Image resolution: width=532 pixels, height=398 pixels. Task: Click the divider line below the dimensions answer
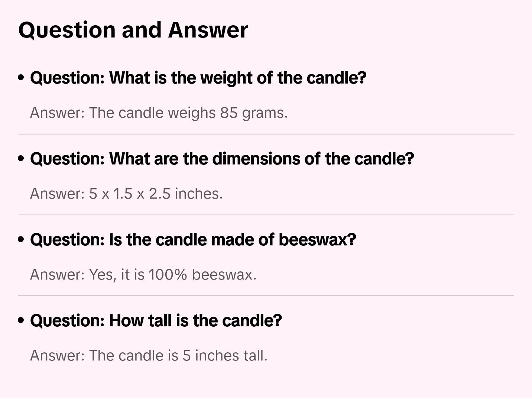click(266, 215)
